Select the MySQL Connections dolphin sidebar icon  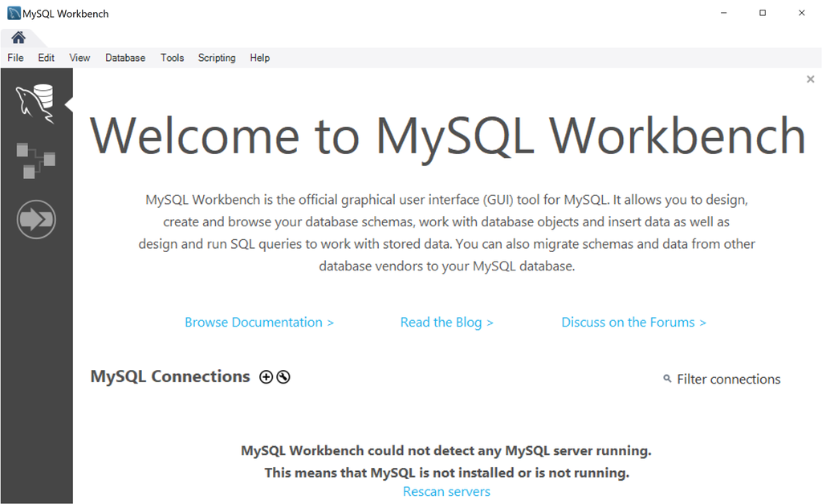point(36,104)
